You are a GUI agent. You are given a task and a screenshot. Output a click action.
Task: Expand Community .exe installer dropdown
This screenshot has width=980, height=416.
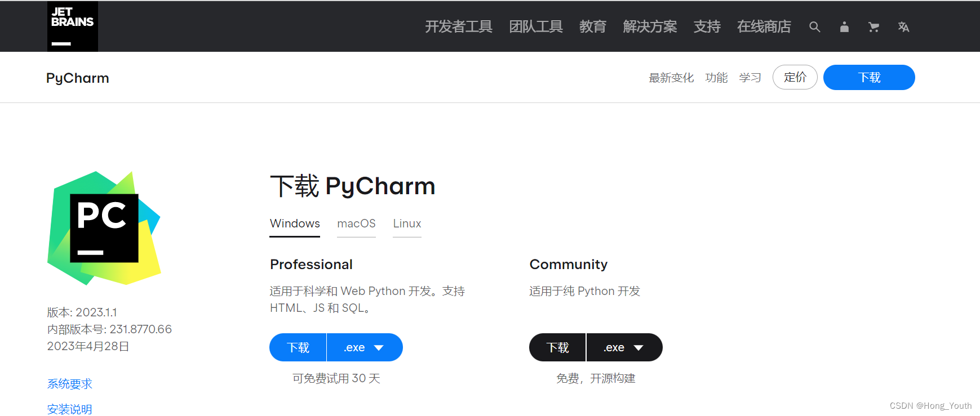coord(624,347)
